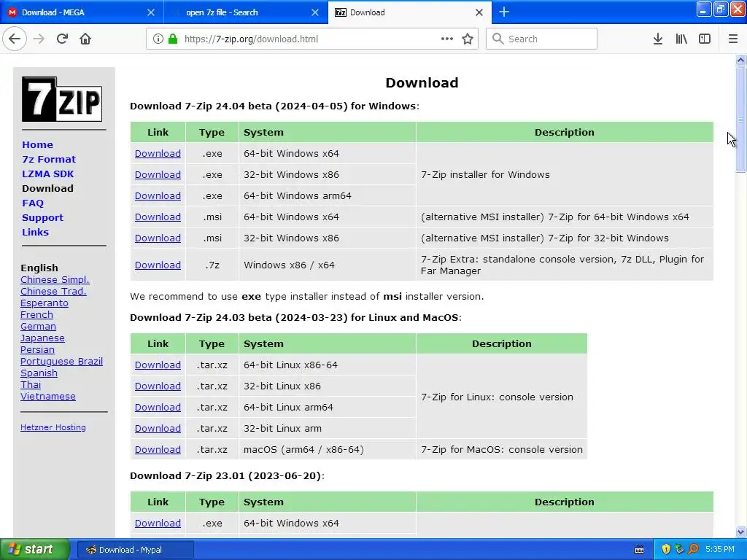Viewport: 747px width, 560px height.
Task: Open the Support sidebar link
Action: [42, 218]
